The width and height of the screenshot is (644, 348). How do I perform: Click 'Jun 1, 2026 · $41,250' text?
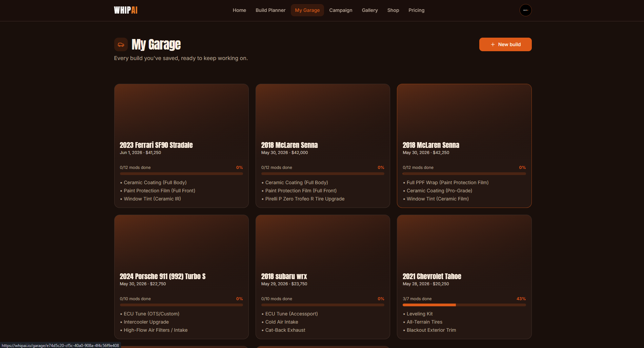[140, 153]
